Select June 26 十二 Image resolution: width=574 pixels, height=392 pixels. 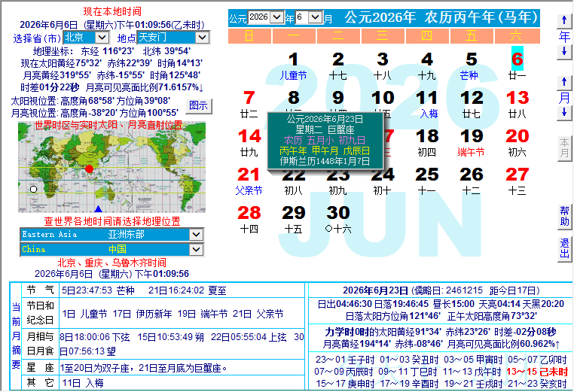472,181
